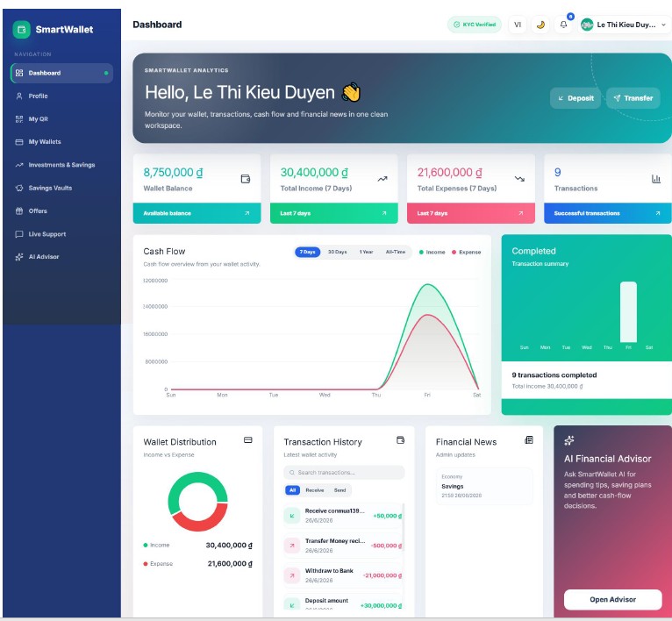Select the All transaction filter
Image resolution: width=672 pixels, height=621 pixels.
click(292, 489)
